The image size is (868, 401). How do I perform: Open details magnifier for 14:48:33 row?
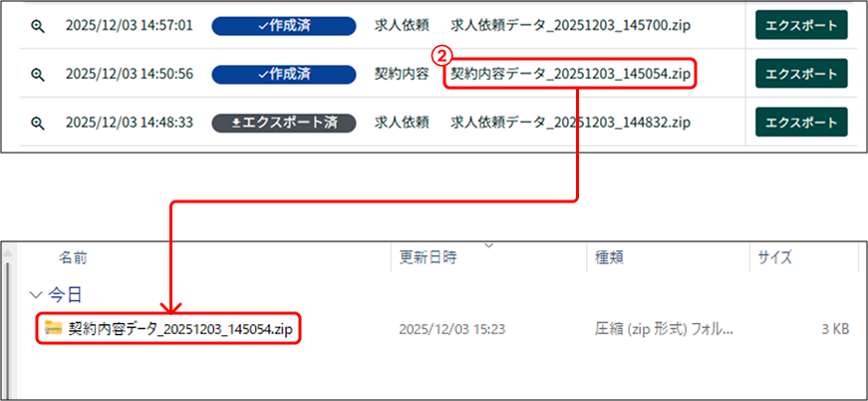37,123
